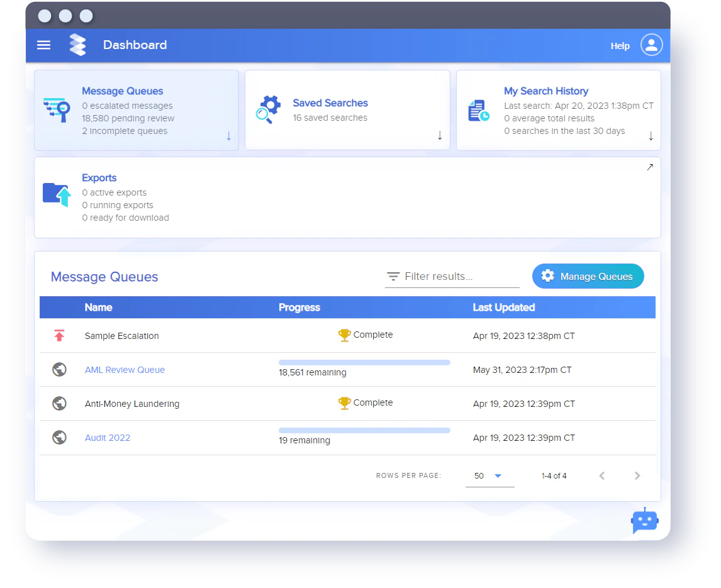Screen dimensions: 721x588
Task: Open the rows per page dropdown
Action: pos(489,476)
